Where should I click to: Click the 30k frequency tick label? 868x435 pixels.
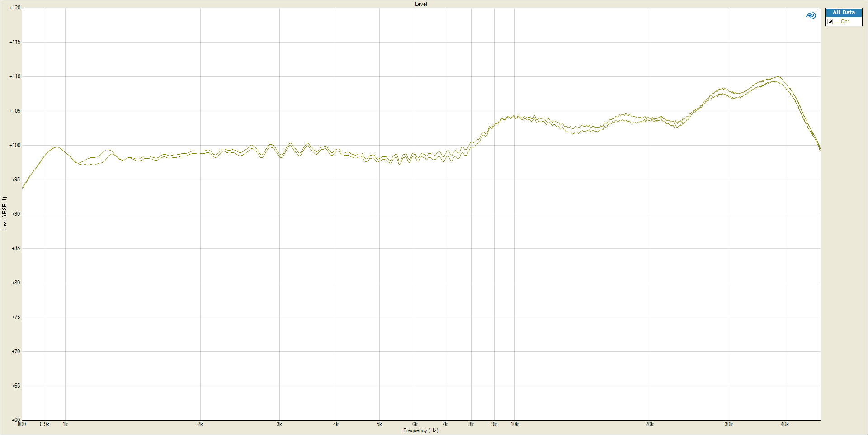(x=729, y=424)
